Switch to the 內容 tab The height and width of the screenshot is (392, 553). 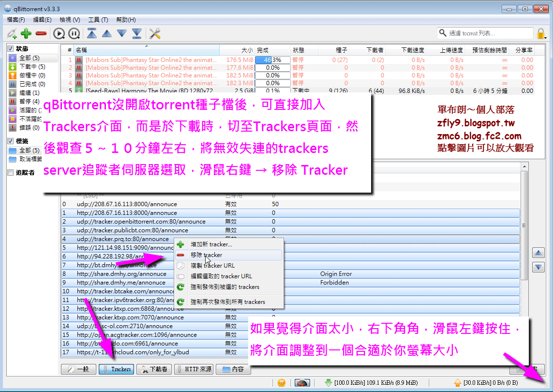(233, 369)
